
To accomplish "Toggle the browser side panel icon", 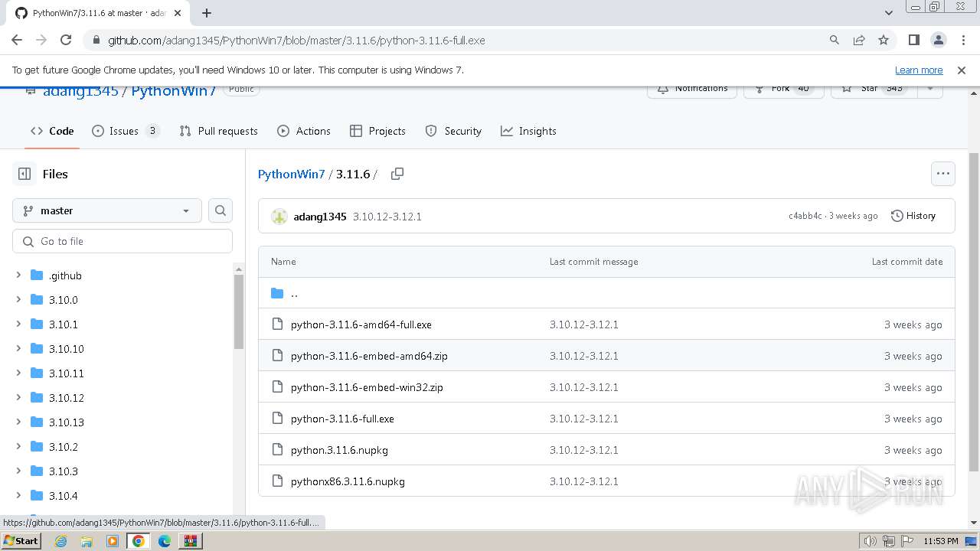I will [x=913, y=40].
